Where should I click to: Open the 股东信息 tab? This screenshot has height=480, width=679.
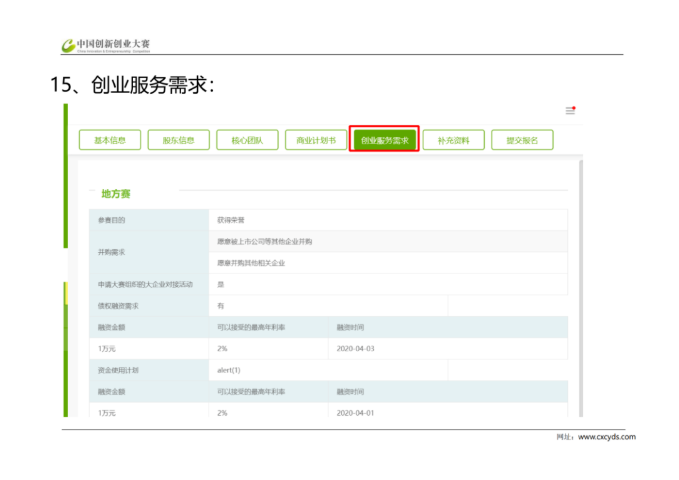point(178,140)
